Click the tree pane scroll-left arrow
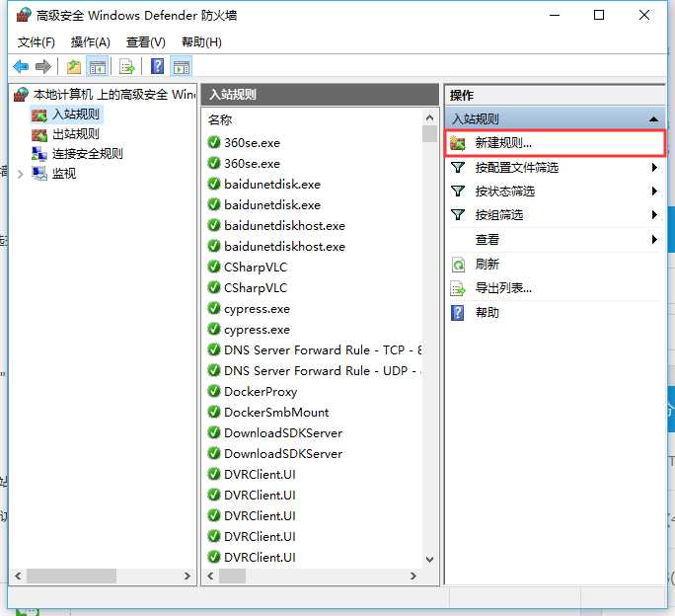 tap(18, 576)
